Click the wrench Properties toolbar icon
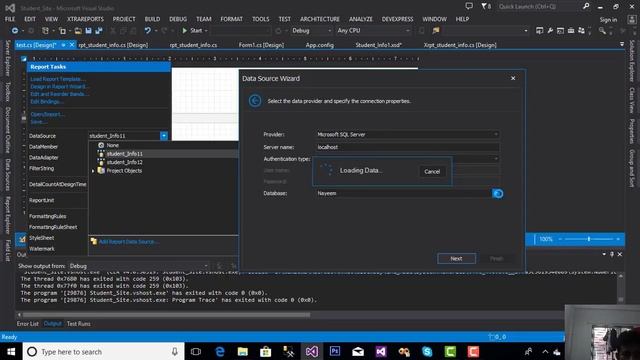640x360 pixels. point(550,31)
